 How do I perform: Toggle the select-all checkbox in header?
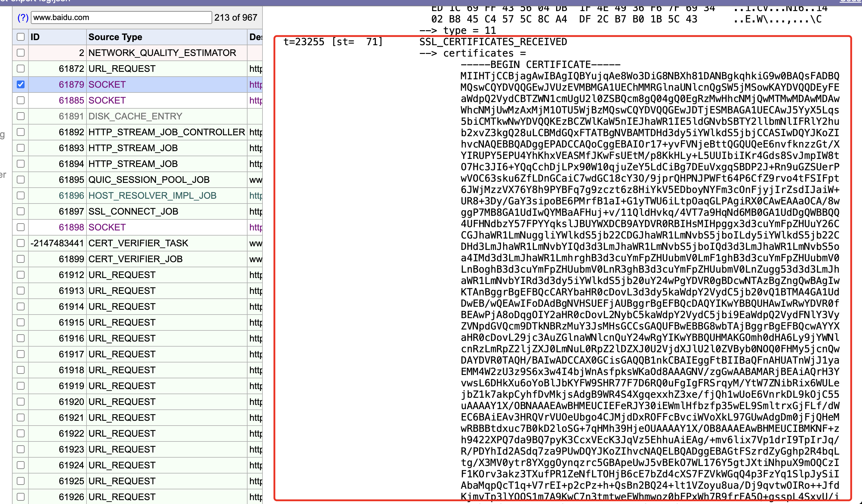point(21,37)
